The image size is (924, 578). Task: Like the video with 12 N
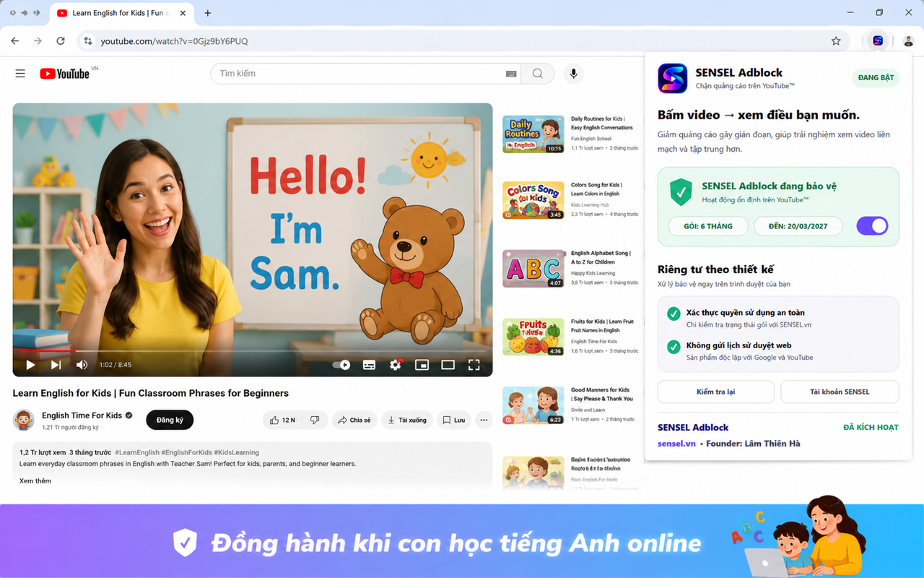[282, 420]
